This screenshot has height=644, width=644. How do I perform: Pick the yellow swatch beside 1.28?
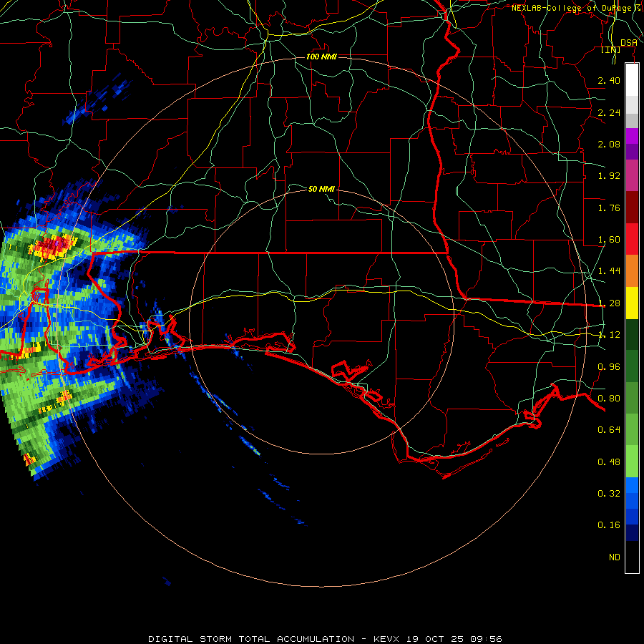632,303
